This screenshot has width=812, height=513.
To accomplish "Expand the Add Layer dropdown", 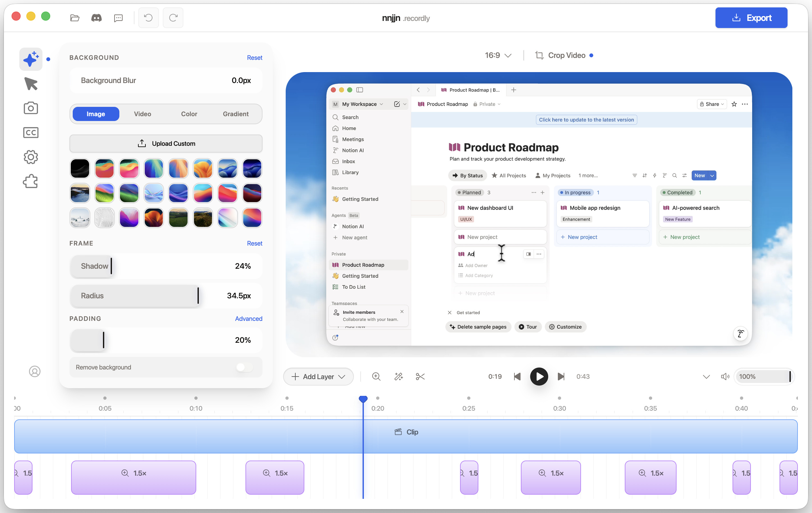I will (318, 377).
